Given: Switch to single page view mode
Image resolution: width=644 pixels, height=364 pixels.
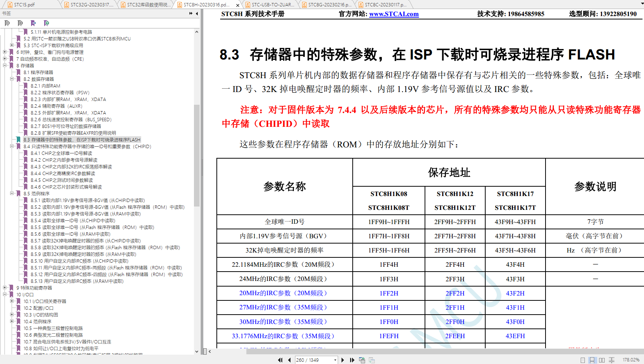Looking at the screenshot, I should [583, 360].
